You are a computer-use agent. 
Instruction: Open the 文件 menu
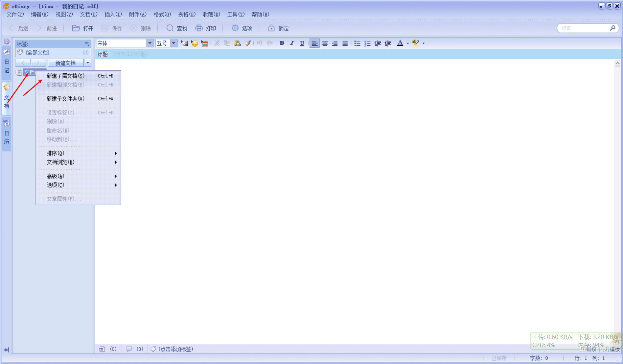coord(15,15)
